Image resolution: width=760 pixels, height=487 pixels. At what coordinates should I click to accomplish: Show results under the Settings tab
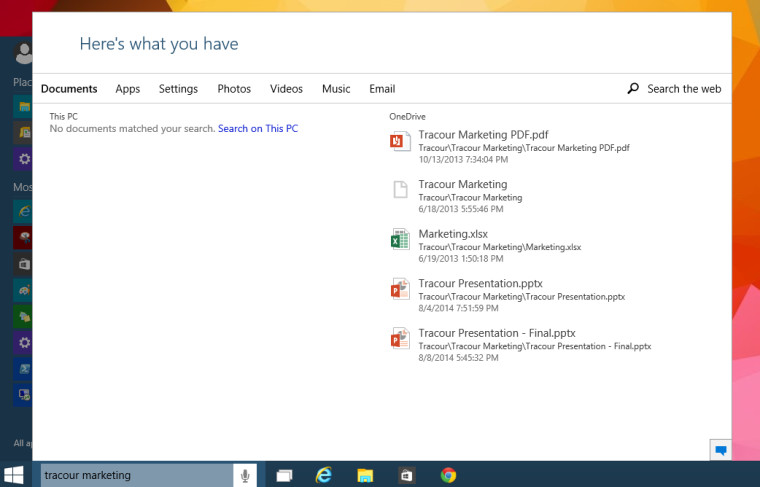coord(178,89)
